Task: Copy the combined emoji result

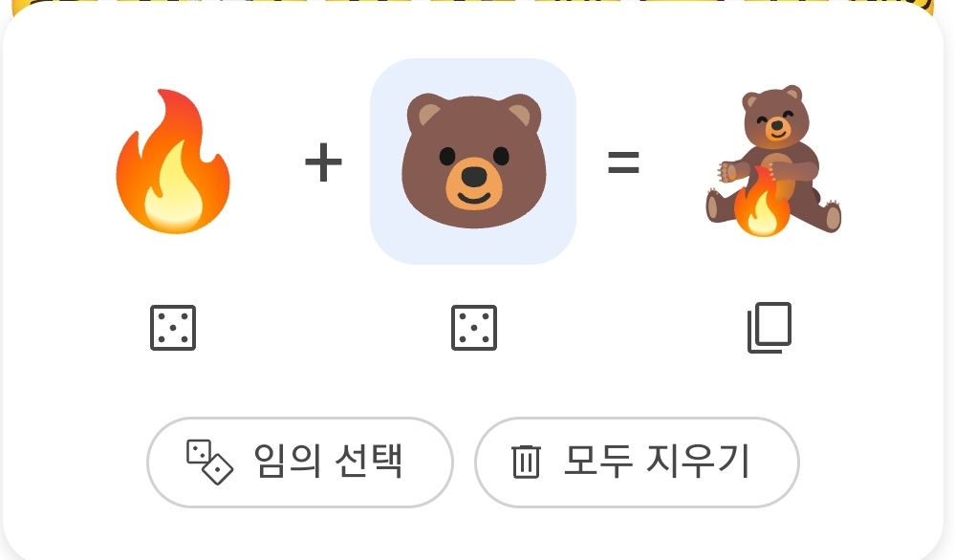Action: click(770, 328)
